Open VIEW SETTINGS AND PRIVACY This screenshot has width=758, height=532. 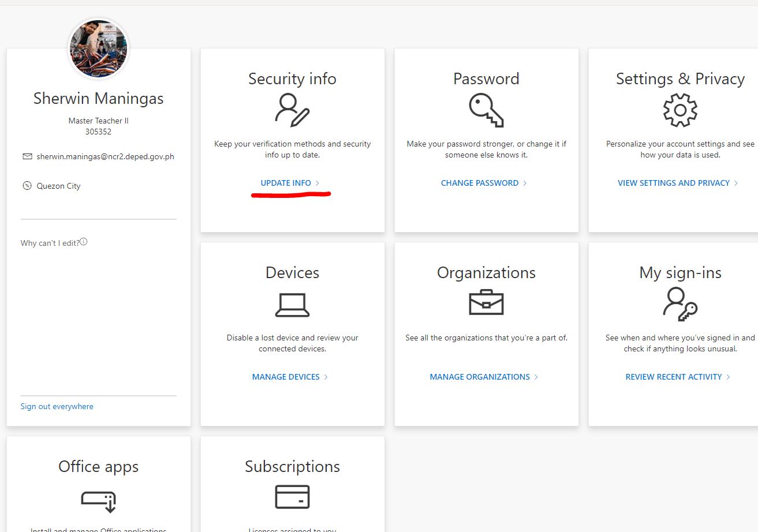[x=674, y=183]
